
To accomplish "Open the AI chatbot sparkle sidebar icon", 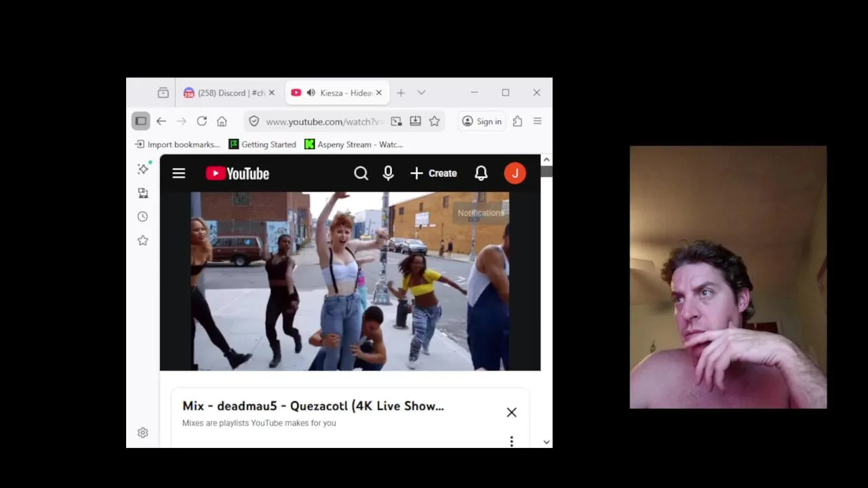I will [x=142, y=169].
